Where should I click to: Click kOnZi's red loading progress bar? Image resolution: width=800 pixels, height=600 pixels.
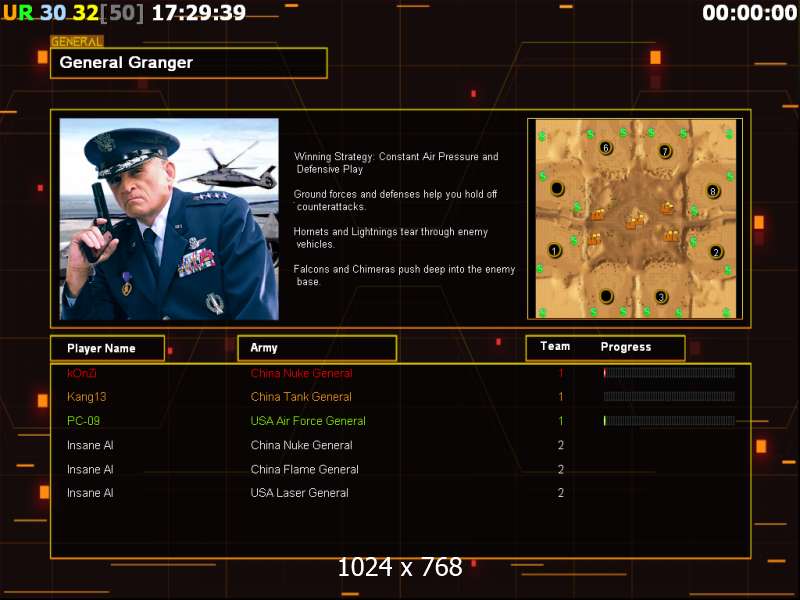tap(669, 373)
